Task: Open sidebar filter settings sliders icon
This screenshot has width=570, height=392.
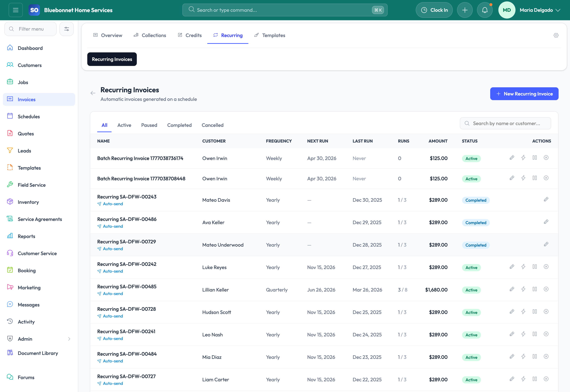Action: [66, 29]
